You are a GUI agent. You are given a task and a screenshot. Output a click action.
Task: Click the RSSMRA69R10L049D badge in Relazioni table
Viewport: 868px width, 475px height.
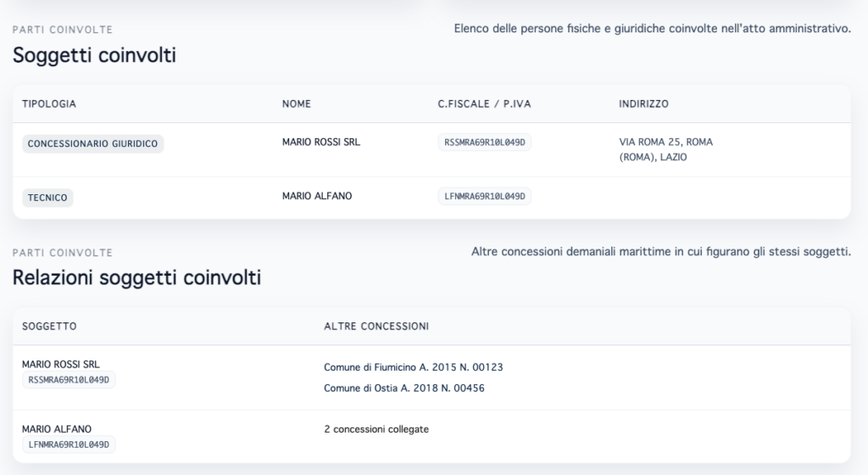tap(69, 380)
